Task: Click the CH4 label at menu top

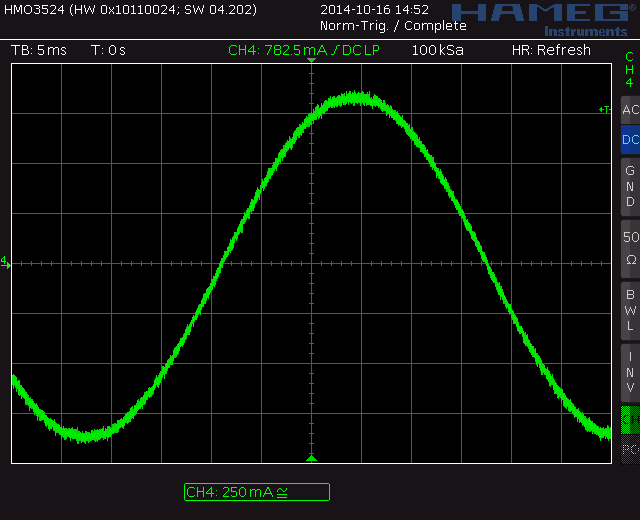Action: [630, 69]
